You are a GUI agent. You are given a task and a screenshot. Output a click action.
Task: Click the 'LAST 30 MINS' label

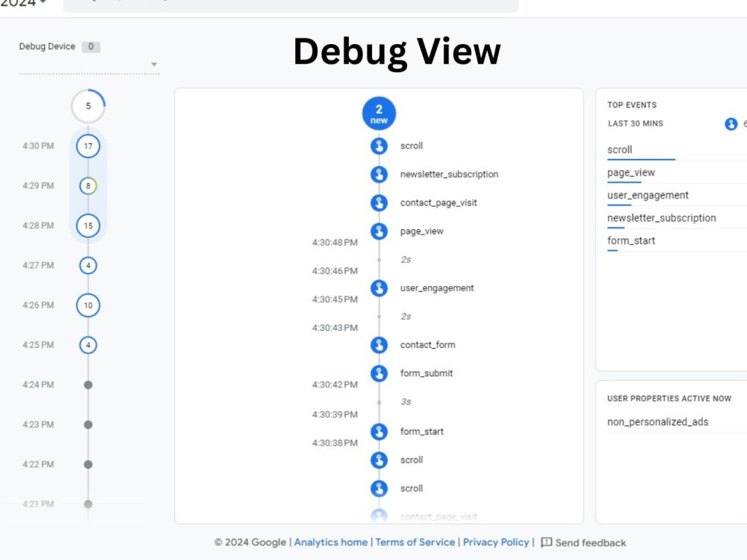pos(636,124)
